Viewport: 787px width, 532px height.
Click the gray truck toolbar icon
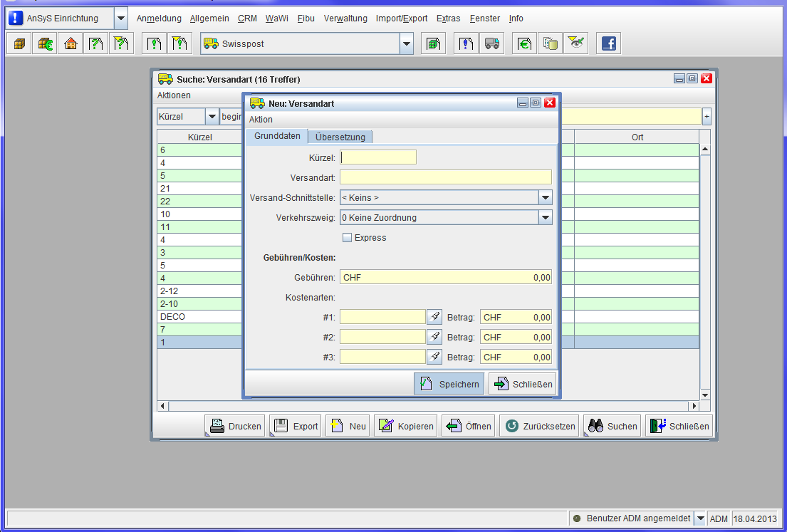491,43
